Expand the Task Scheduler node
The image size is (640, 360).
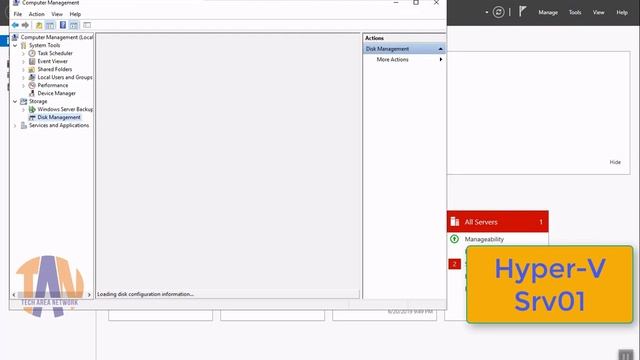coord(23,53)
